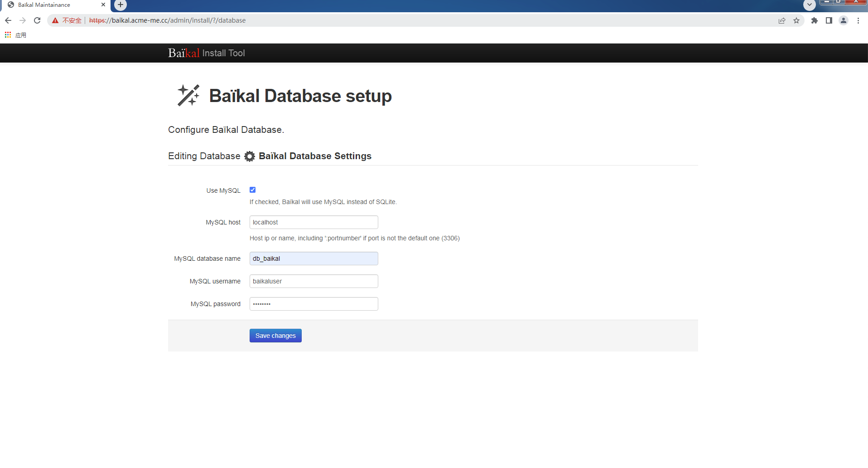Open a new tab with plus button
Screen dimensions: 868x468
121,5
